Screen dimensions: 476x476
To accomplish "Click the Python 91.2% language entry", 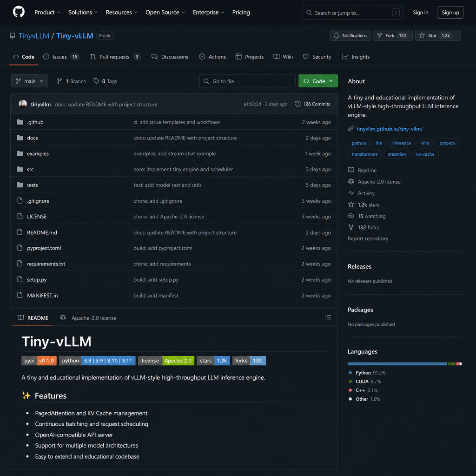I will [367, 373].
